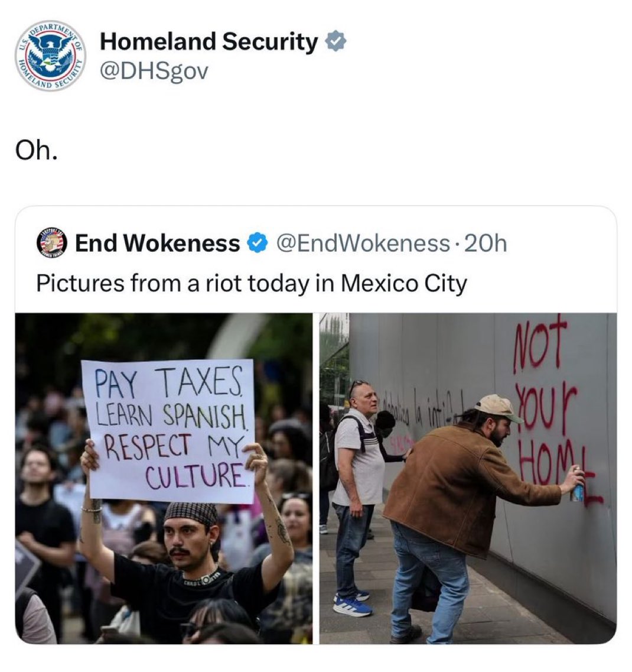Open the Homeland Security profile avatar
Image resolution: width=632 pixels, height=672 pixels.
click(51, 56)
